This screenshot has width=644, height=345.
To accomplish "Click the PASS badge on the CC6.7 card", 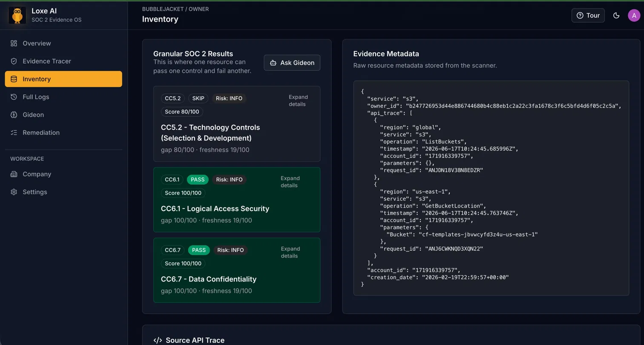I will pos(198,250).
